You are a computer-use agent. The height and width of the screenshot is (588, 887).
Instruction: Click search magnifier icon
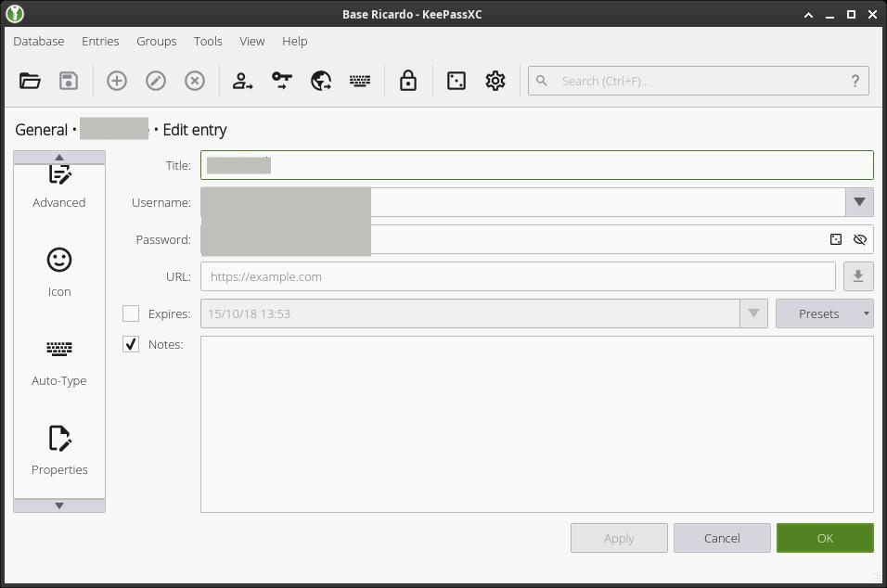pyautogui.click(x=541, y=81)
